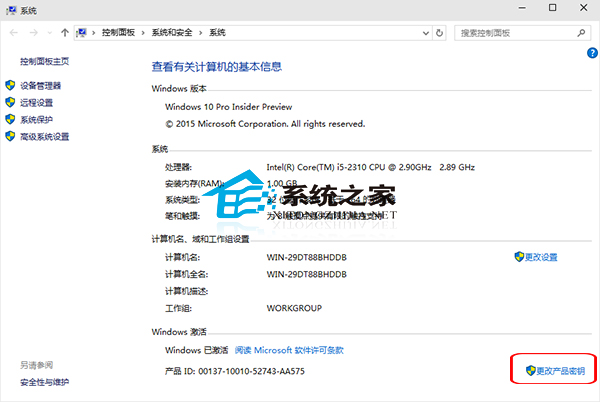Click the search magnifier icon
Screen dimensions: 600x402
click(581, 33)
